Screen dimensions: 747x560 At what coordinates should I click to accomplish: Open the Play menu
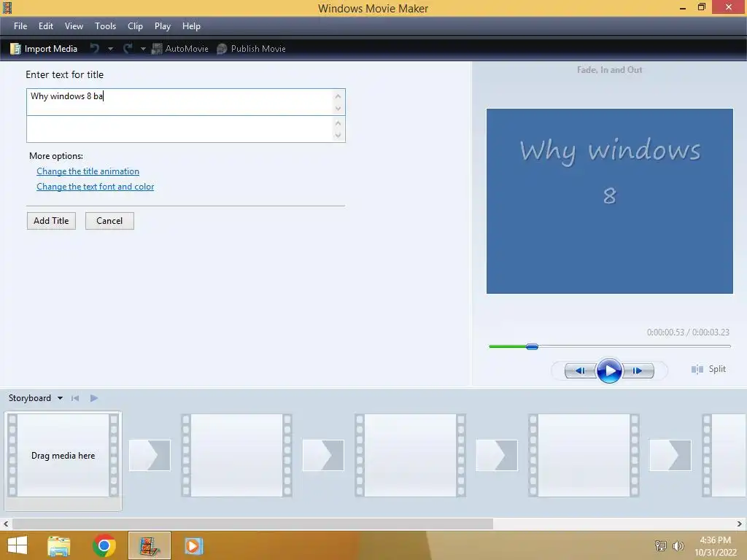pyautogui.click(x=163, y=26)
